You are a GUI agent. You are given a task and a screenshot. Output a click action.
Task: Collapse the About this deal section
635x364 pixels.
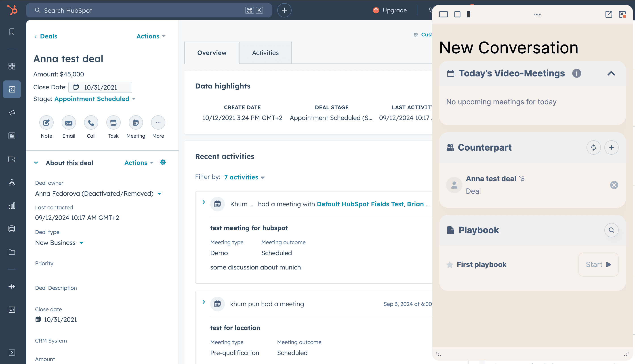(36, 163)
